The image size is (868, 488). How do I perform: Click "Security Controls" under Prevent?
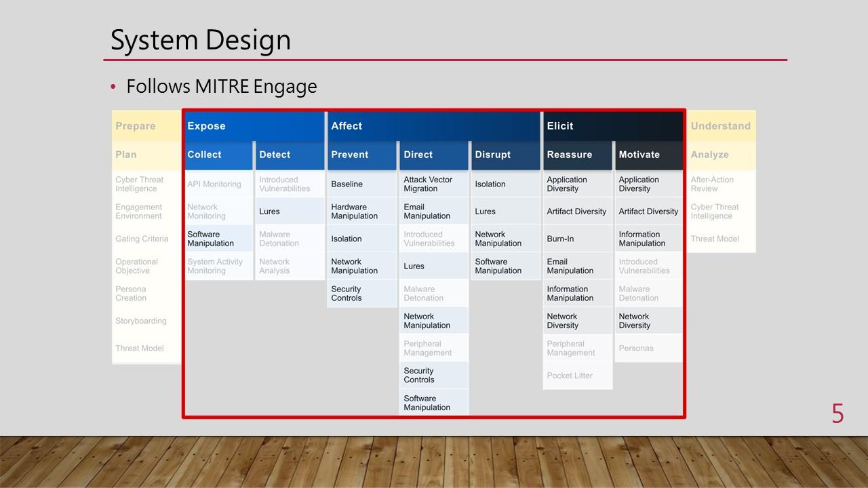coord(361,293)
